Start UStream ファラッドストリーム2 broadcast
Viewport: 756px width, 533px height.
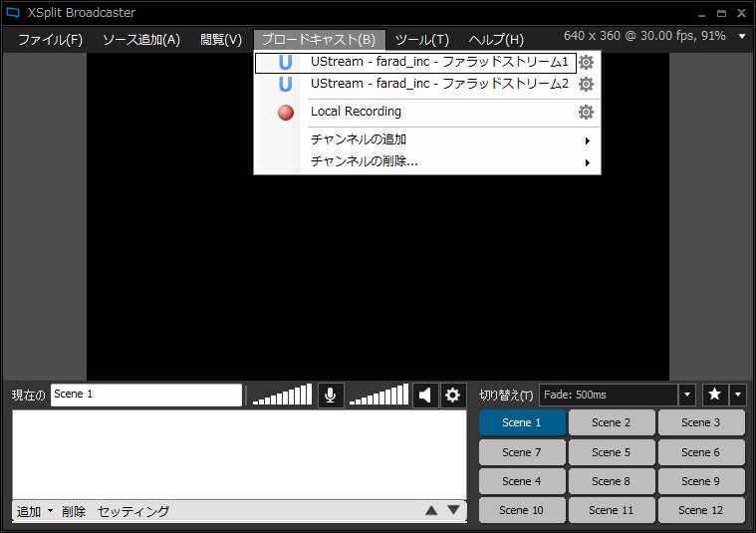[415, 85]
